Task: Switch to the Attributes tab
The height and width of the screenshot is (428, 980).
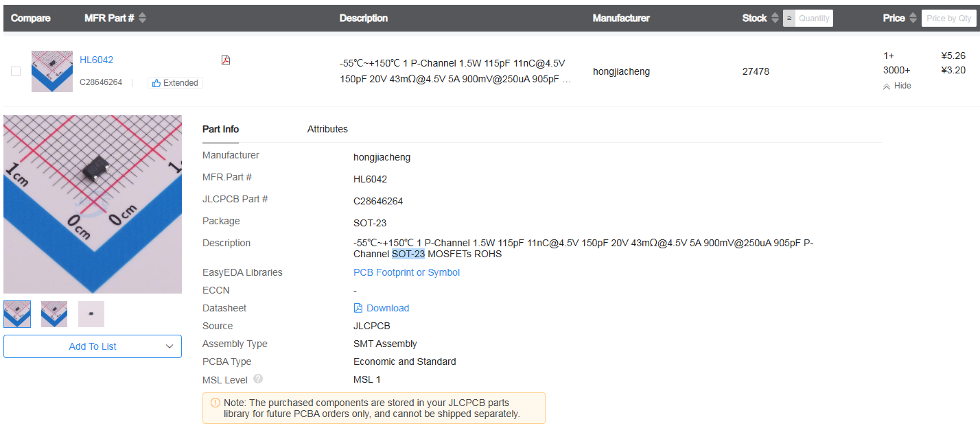Action: [x=327, y=129]
